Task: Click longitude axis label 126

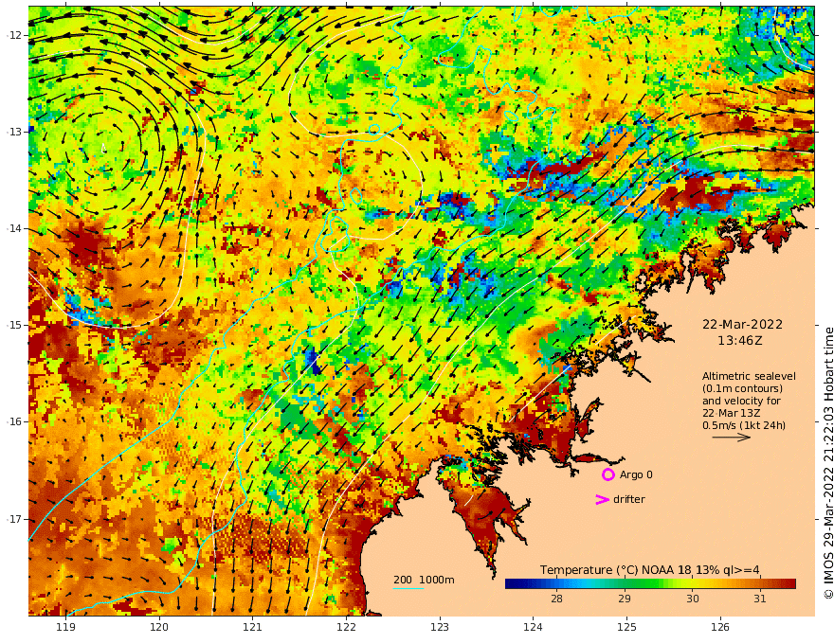Action: (x=720, y=627)
